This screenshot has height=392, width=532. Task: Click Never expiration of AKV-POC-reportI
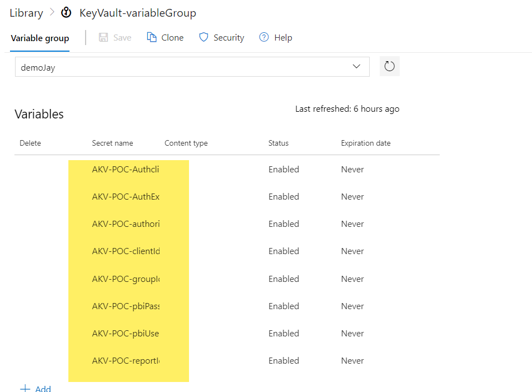pyautogui.click(x=352, y=360)
